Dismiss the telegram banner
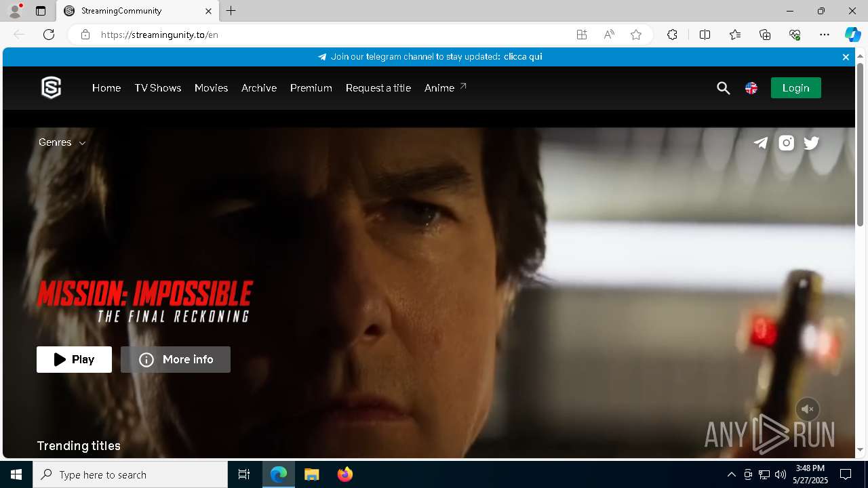868x488 pixels. click(x=846, y=57)
